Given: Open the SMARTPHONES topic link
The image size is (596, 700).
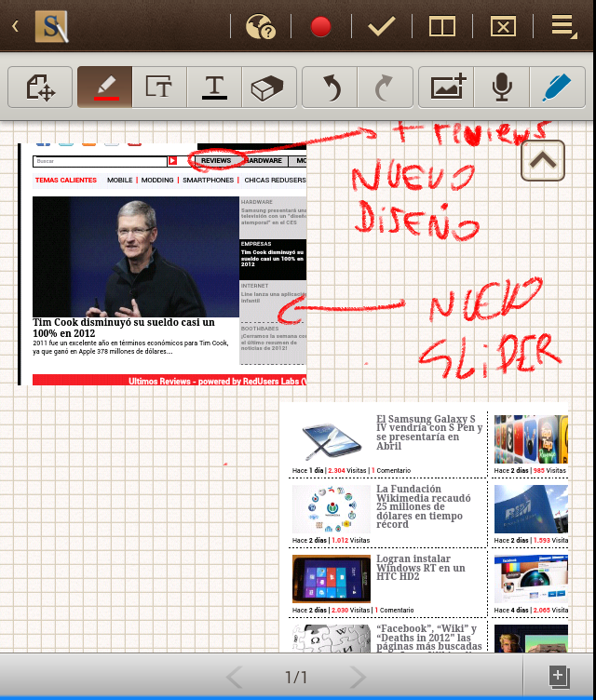Looking at the screenshot, I should [209, 180].
